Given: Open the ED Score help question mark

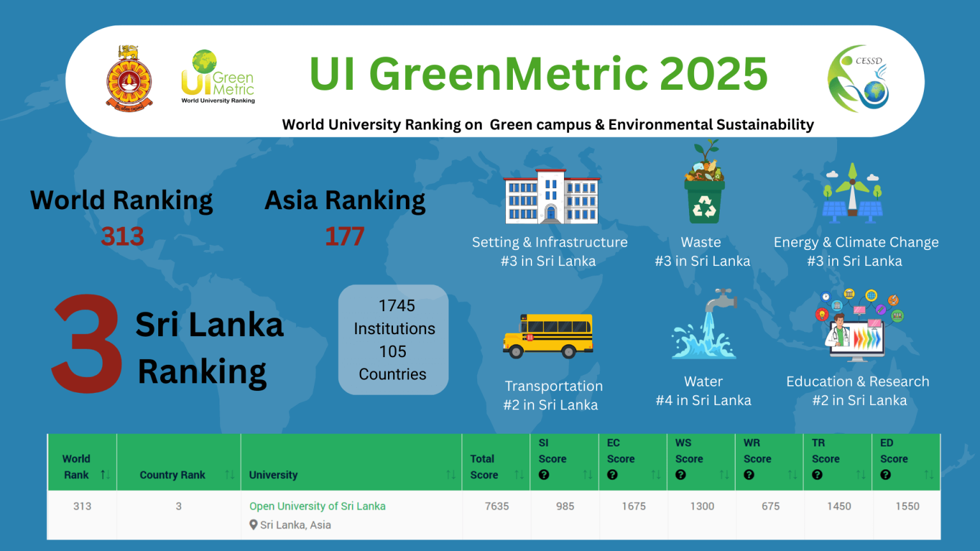Looking at the screenshot, I should [886, 474].
